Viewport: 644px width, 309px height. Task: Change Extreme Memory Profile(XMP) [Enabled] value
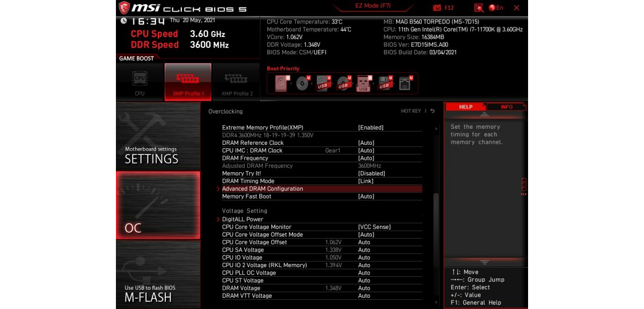370,128
